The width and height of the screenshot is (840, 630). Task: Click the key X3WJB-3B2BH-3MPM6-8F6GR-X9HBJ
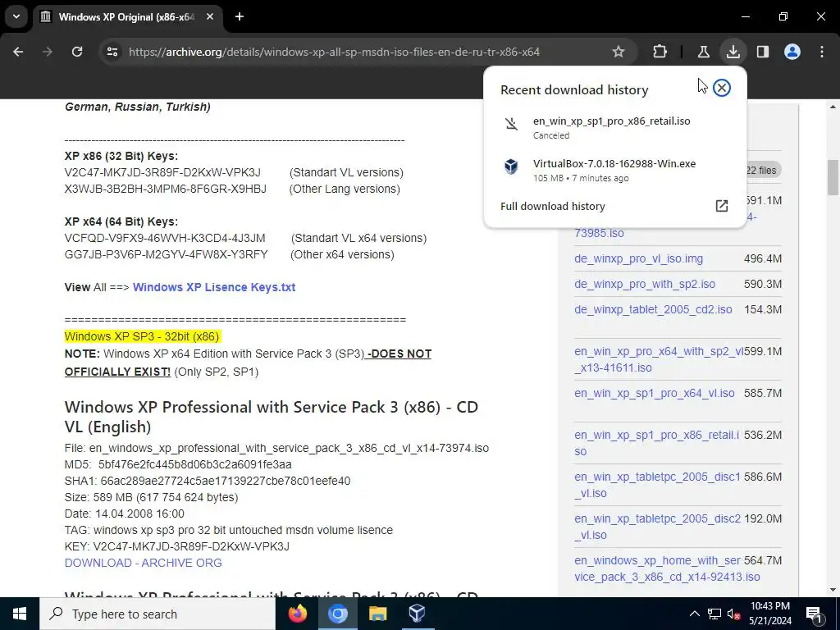(x=165, y=189)
